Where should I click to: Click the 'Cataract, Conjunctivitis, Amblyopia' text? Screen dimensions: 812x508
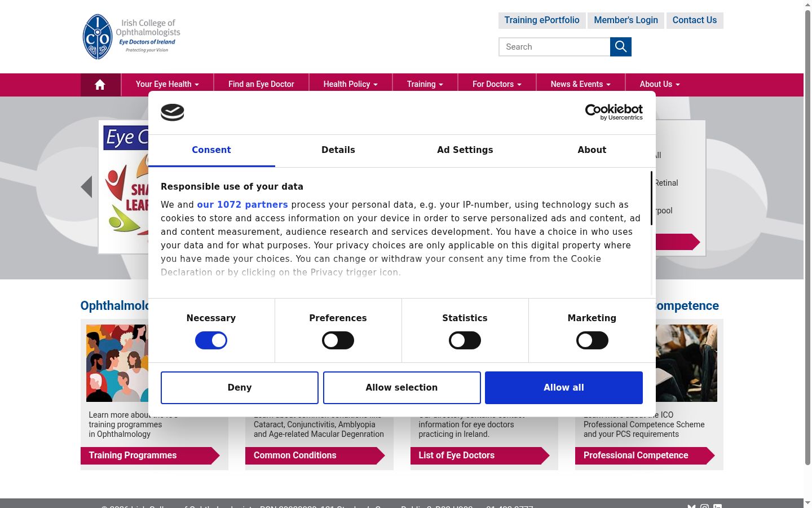click(x=315, y=424)
